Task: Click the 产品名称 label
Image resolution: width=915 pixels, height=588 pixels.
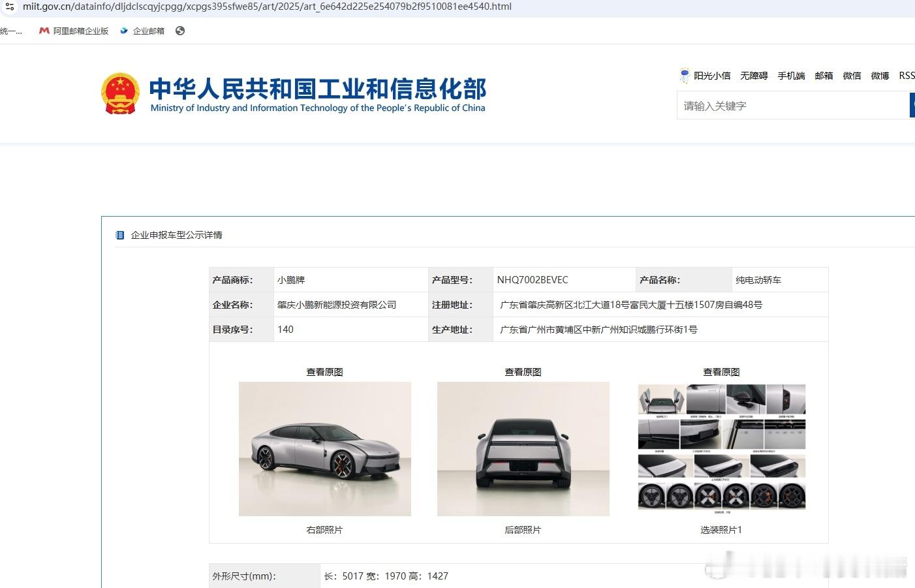Action: [660, 280]
